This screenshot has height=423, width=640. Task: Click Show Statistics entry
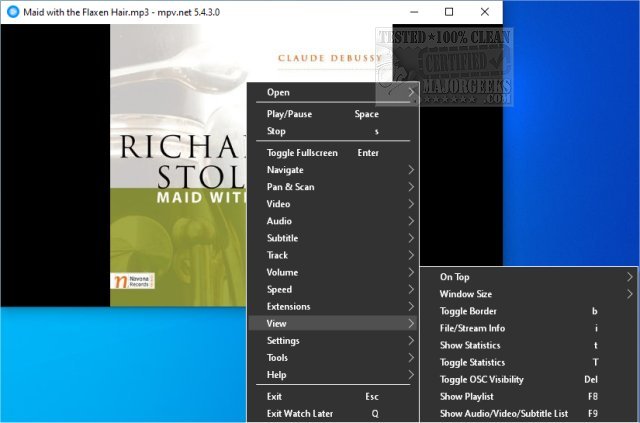click(x=529, y=345)
